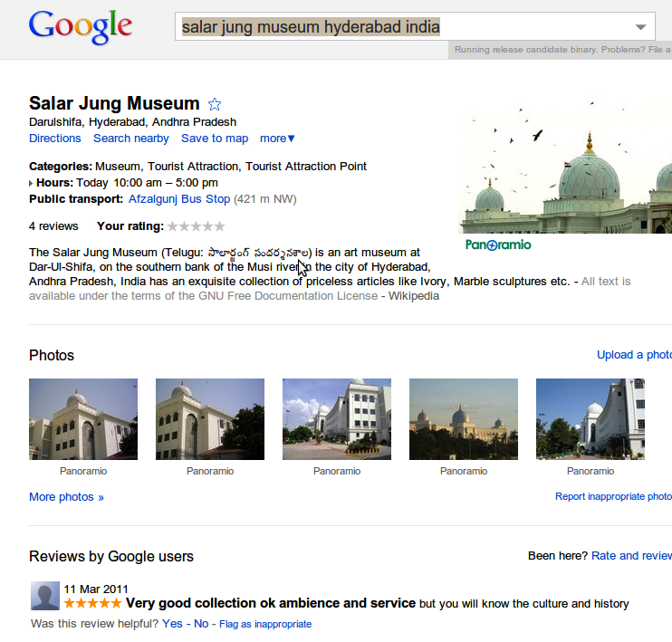
Task: Click Rate and review link
Action: tap(632, 556)
